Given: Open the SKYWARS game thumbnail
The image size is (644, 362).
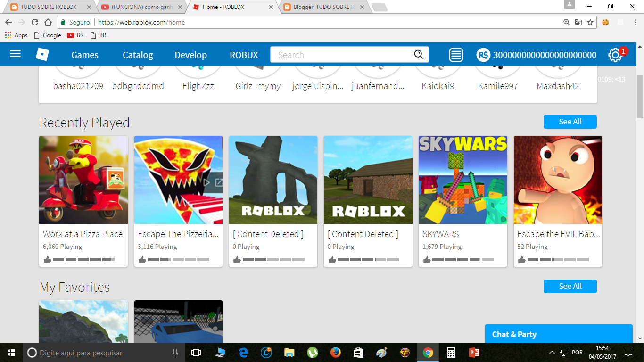Looking at the screenshot, I should [463, 180].
